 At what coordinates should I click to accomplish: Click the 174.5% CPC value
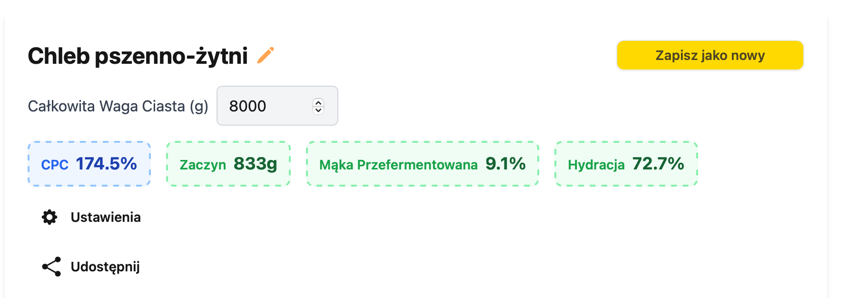tap(106, 164)
